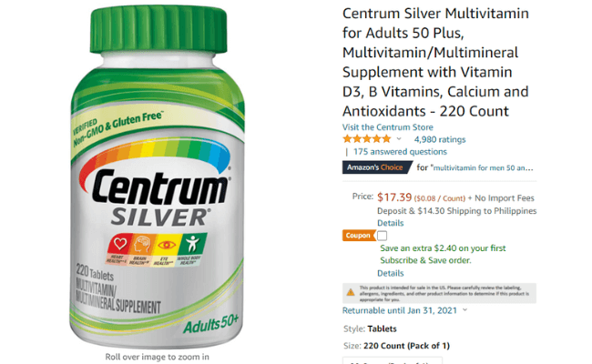Image resolution: width=592 pixels, height=364 pixels.
Task: Open the Visit the Centrum Store link
Action: coord(388,127)
